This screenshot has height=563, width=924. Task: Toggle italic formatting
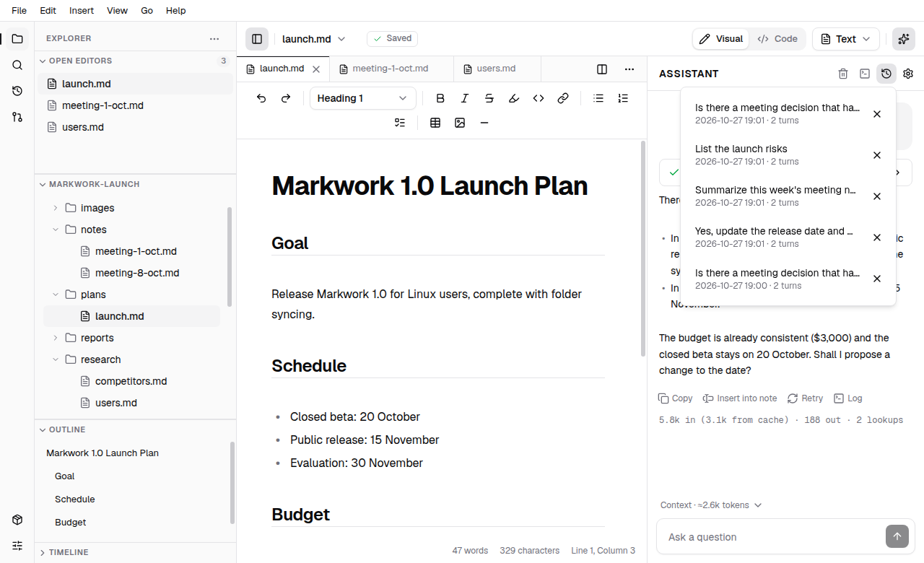465,98
